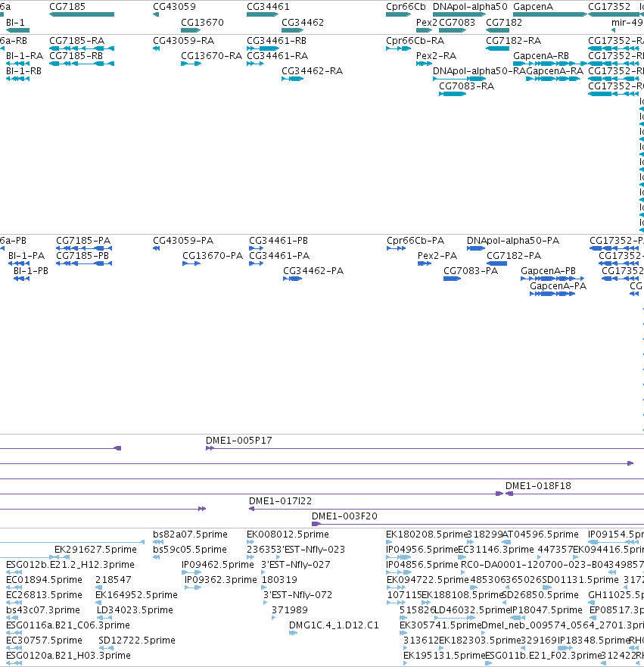Select transcript CG7083-RA

point(467,86)
